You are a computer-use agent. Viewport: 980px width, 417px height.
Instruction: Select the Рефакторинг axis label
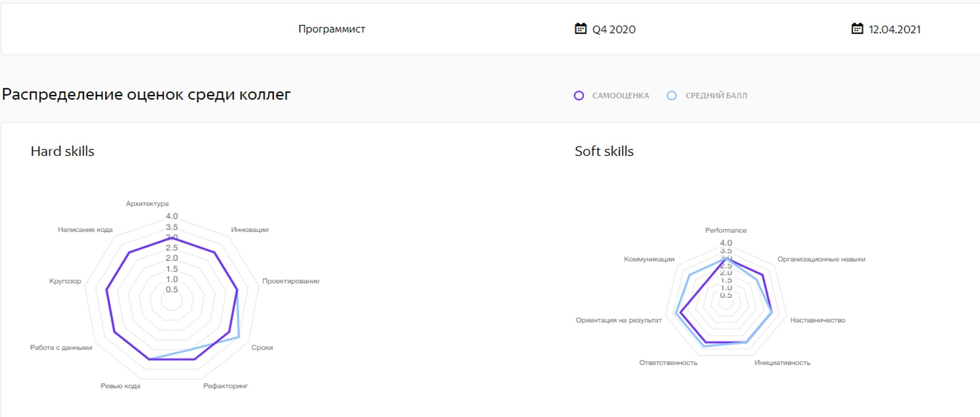(x=225, y=386)
